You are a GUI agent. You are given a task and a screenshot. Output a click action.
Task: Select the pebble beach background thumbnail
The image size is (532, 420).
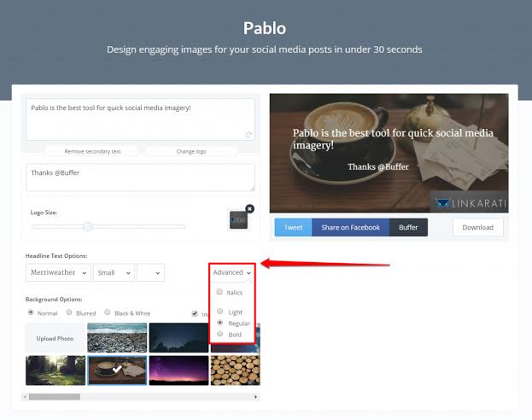tap(117, 337)
